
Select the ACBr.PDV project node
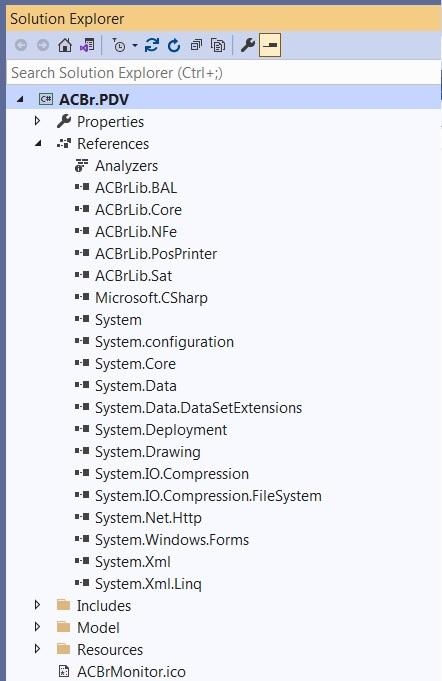click(94, 99)
